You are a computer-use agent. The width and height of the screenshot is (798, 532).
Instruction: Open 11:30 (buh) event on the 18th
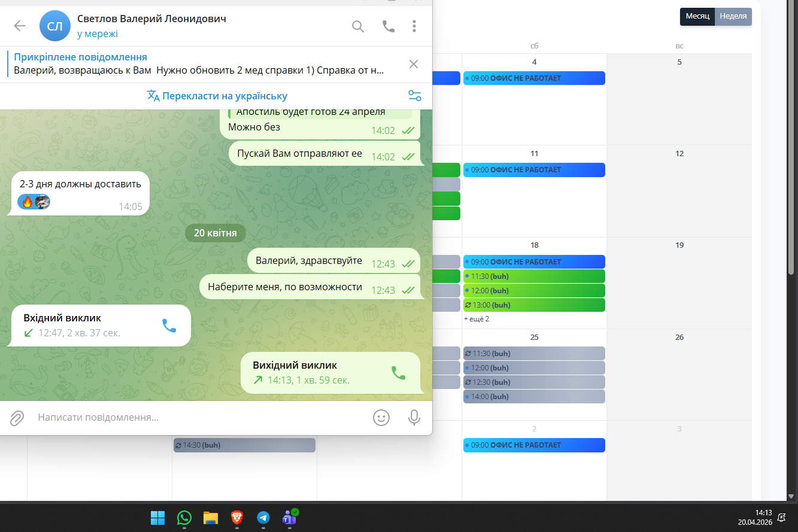pyautogui.click(x=534, y=276)
